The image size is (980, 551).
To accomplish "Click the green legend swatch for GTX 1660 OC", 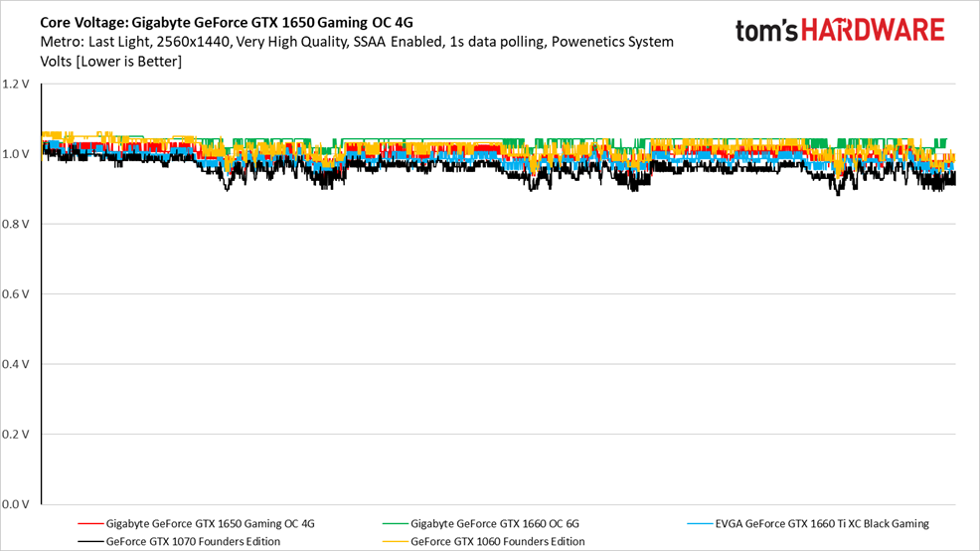I will tap(395, 523).
